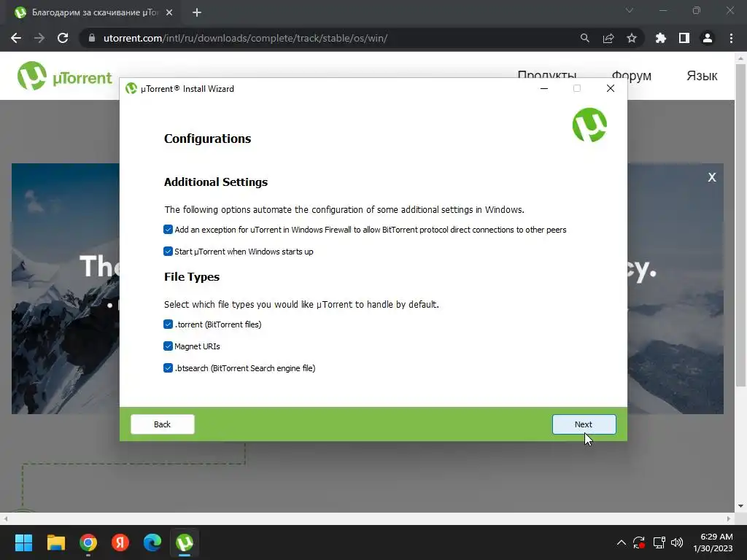The image size is (747, 560).
Task: Click the page vertical scrollbar
Action: click(x=740, y=225)
